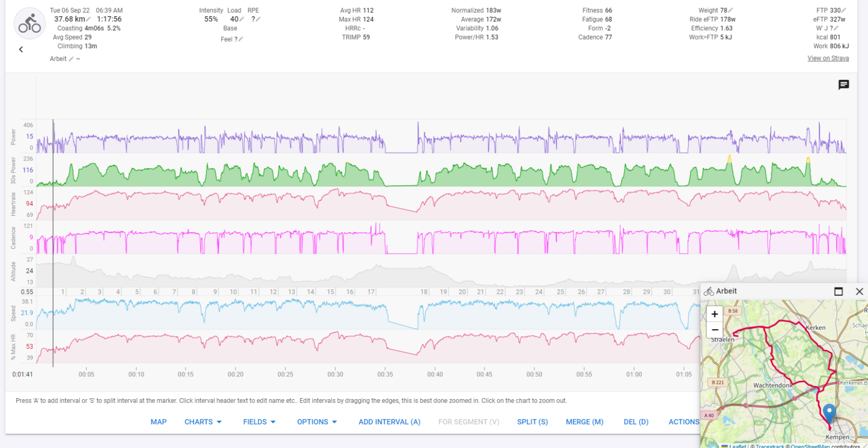The width and height of the screenshot is (868, 448).
Task: Open the Leaflet attribution link on the map
Action: click(737, 446)
